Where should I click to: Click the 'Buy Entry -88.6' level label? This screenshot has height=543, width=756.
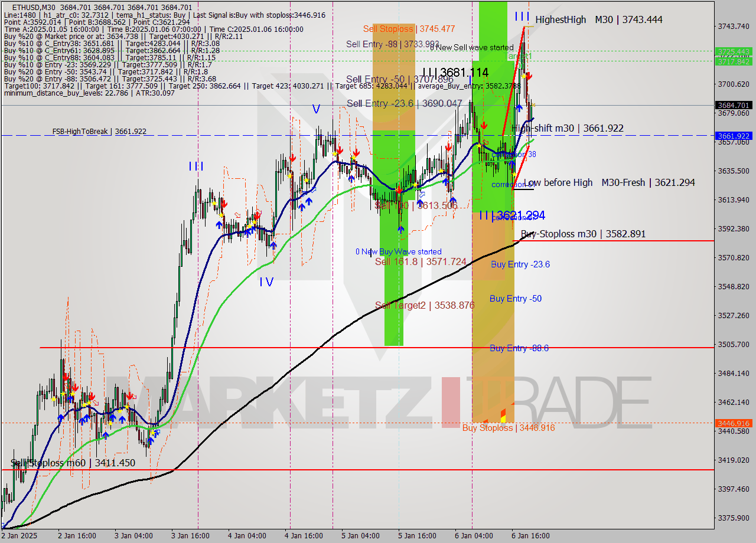point(519,348)
